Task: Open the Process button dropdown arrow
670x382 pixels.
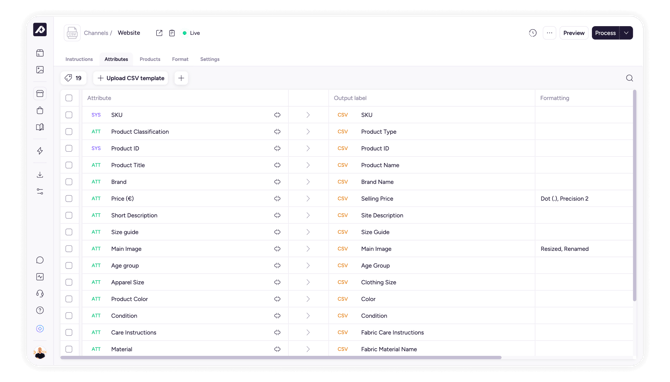Action: pyautogui.click(x=626, y=33)
